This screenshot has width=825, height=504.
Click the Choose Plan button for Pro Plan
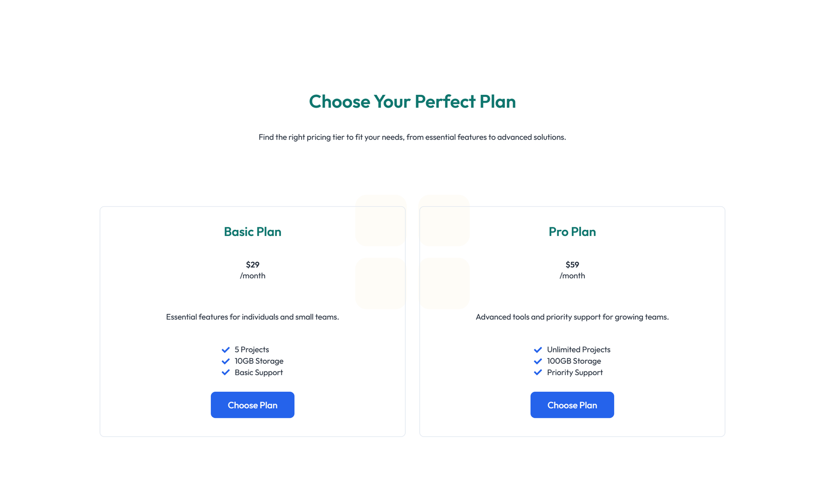pos(572,405)
